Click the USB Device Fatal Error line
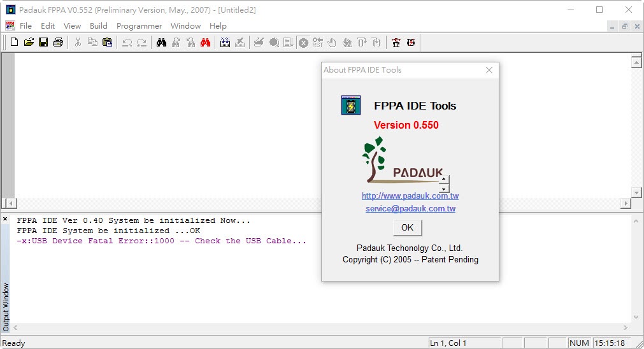This screenshot has width=644, height=349. tap(161, 241)
